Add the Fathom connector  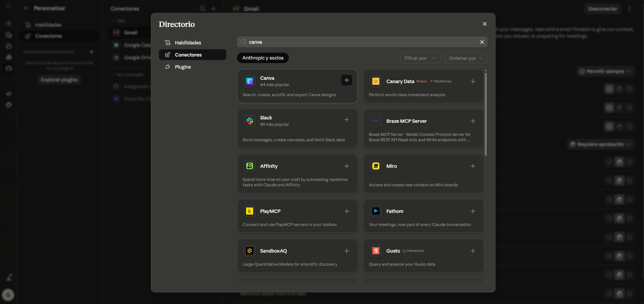(473, 211)
